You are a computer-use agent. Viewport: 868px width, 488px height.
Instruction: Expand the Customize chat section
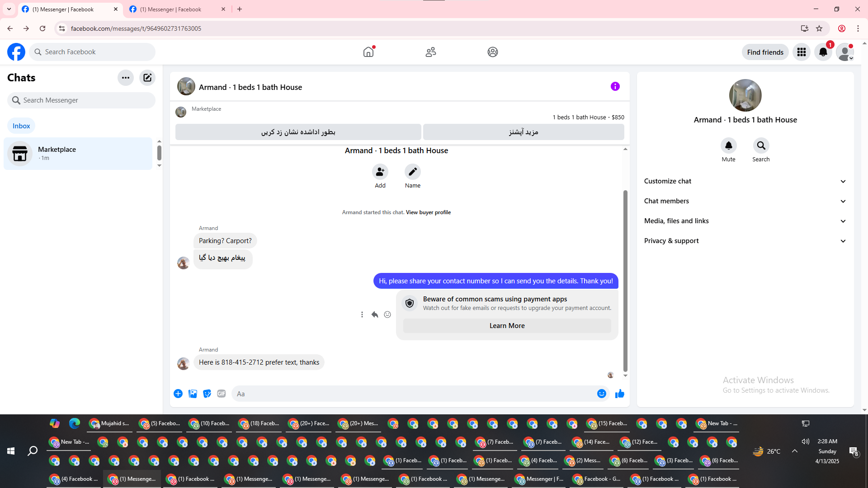[745, 181]
